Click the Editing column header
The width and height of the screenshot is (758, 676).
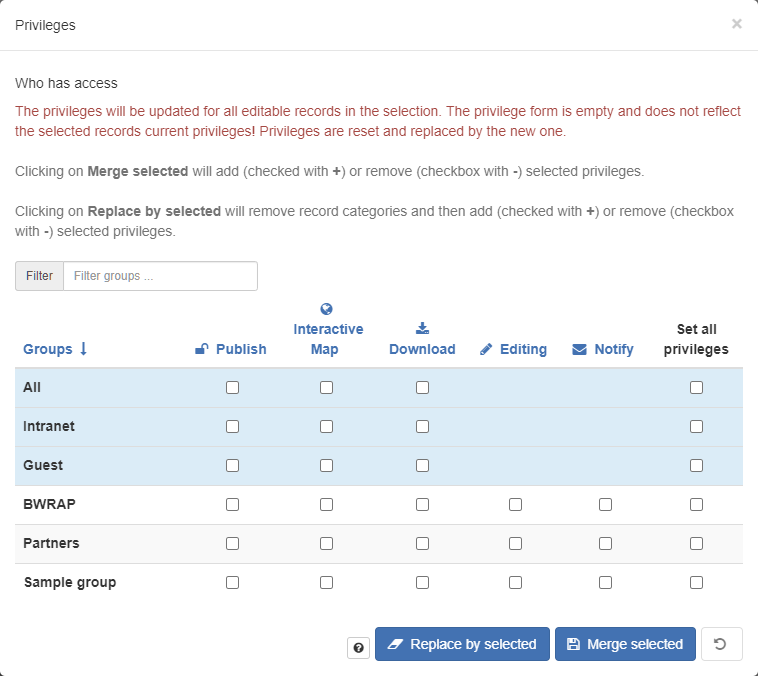pyautogui.click(x=513, y=349)
